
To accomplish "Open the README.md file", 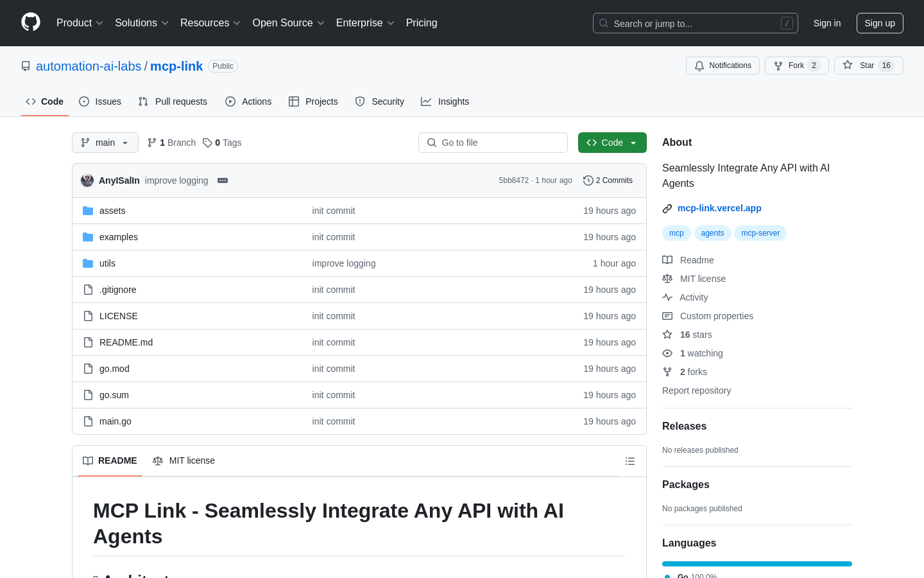I will coord(126,342).
